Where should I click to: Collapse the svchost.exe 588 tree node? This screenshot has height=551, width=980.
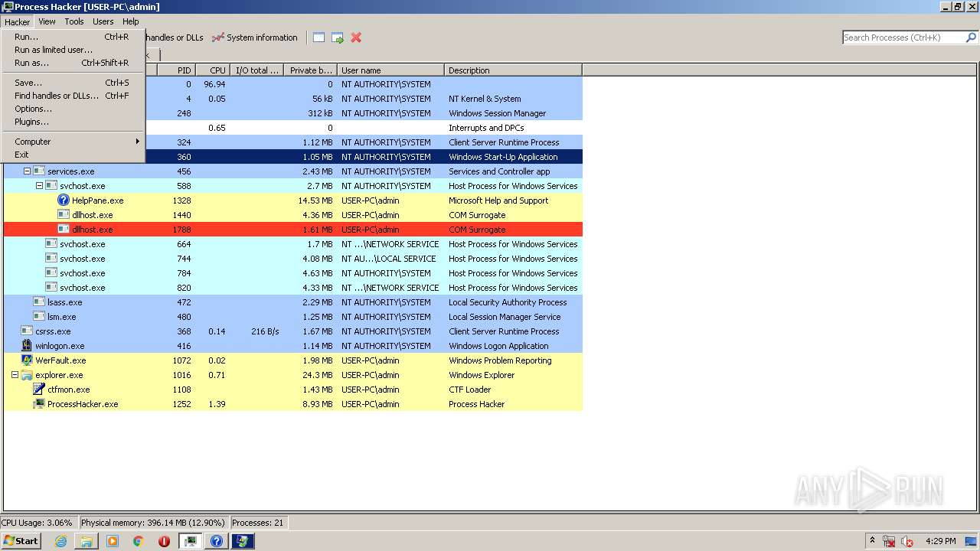point(39,186)
